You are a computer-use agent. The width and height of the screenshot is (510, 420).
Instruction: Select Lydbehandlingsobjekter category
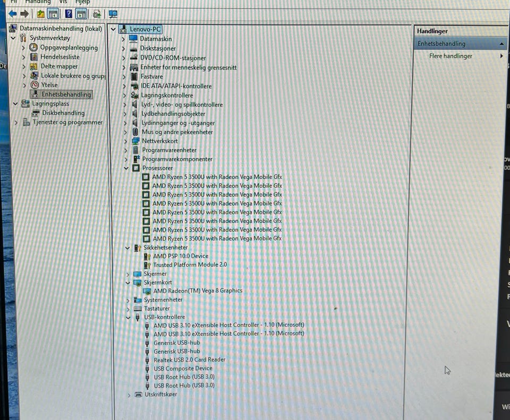click(x=173, y=114)
